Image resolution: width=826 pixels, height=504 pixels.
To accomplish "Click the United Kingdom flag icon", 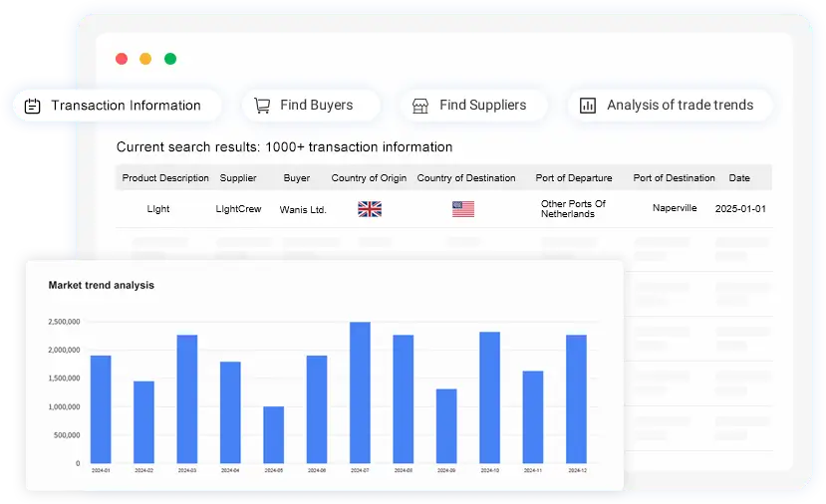I will (370, 209).
